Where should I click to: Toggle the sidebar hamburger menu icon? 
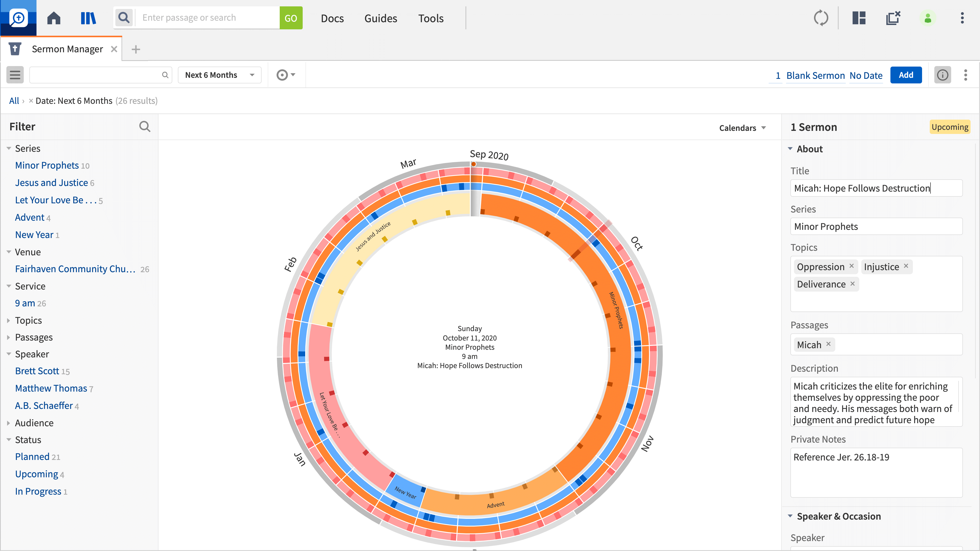15,75
